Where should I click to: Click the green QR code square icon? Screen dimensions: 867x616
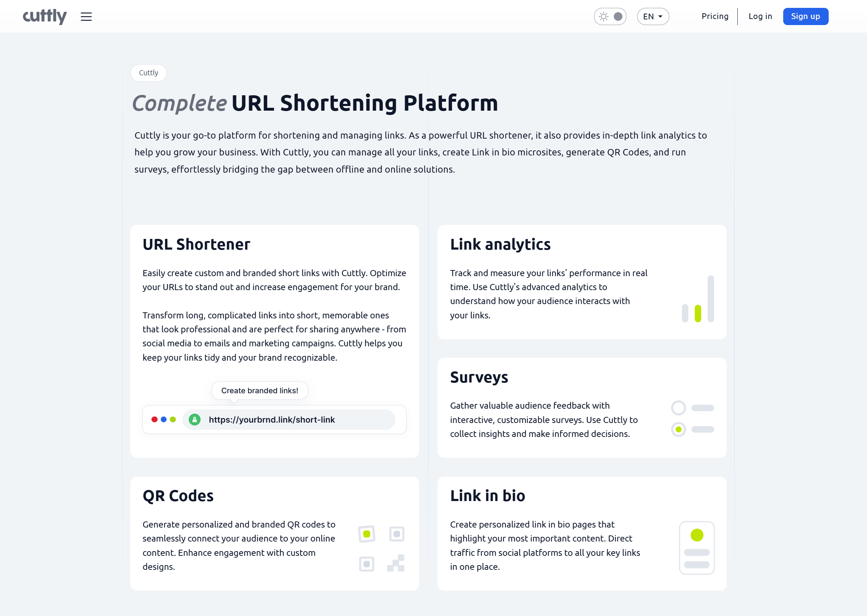pos(366,534)
